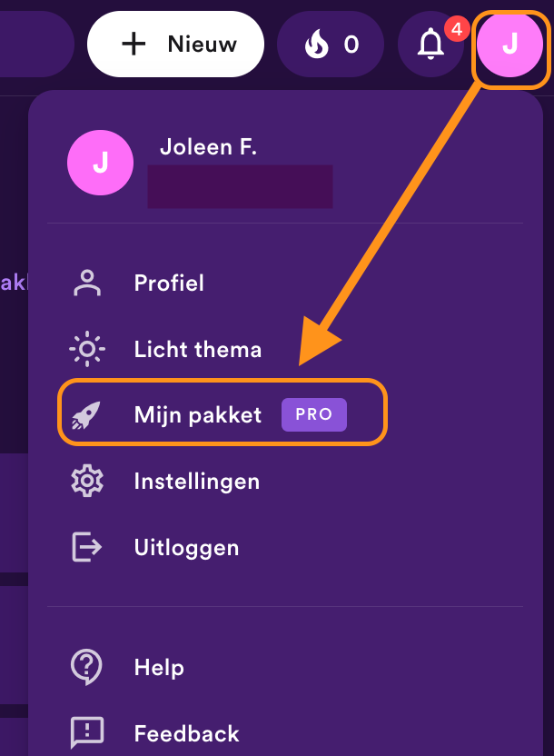The image size is (554, 756).
Task: Click the rocket icon beside Mijn pakket
Action: tap(86, 414)
